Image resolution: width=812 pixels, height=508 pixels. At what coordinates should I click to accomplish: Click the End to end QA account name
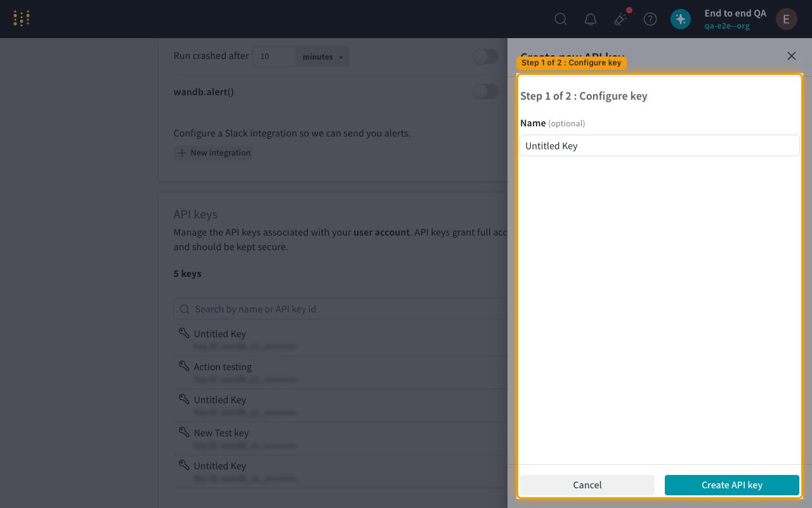[735, 13]
